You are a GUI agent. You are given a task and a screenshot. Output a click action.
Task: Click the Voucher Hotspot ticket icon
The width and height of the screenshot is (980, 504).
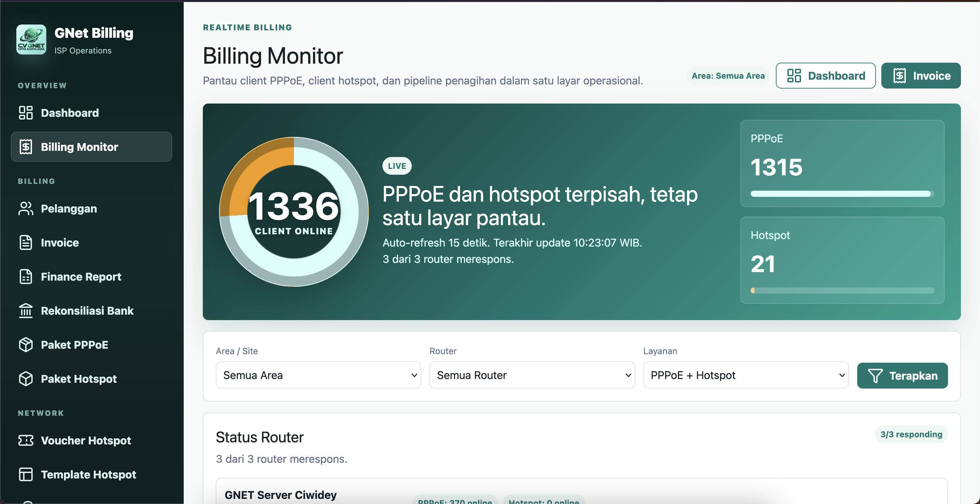pyautogui.click(x=26, y=440)
